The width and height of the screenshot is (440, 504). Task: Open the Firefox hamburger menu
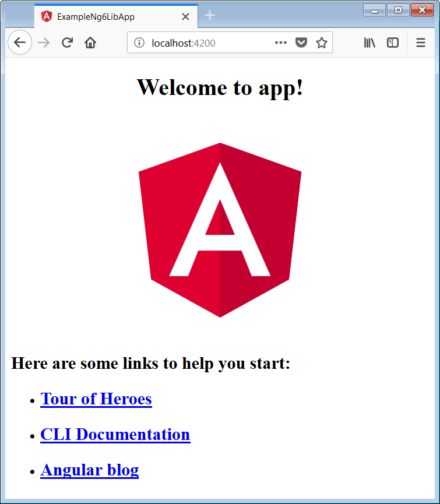point(420,43)
